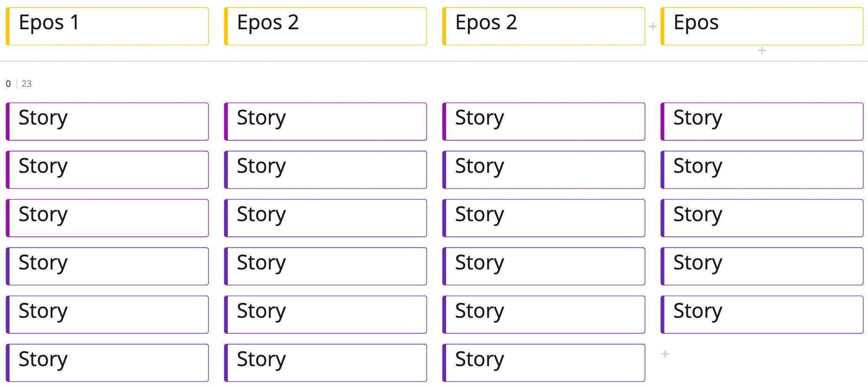The height and width of the screenshot is (387, 868).
Task: Select the bottom Story card under Epos 1
Action: 107,362
